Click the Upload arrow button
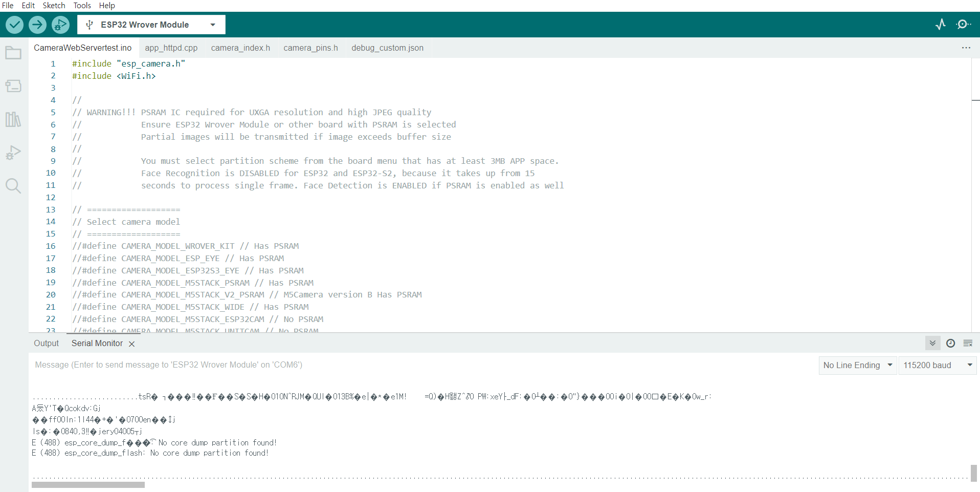The height and width of the screenshot is (492, 980). (x=37, y=25)
